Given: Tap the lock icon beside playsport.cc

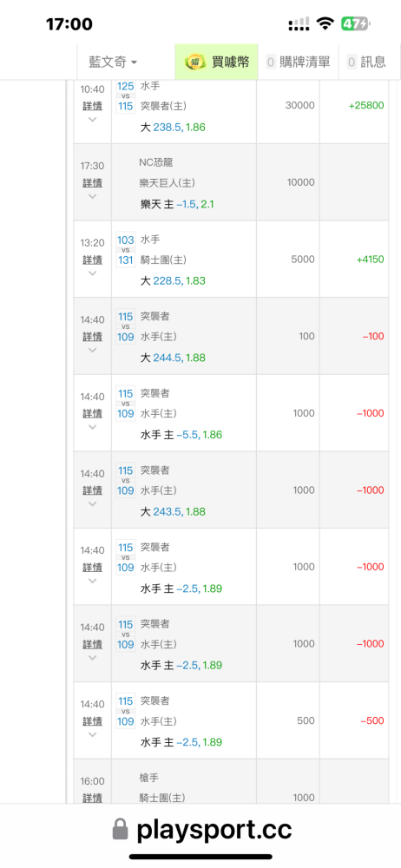Looking at the screenshot, I should (120, 829).
